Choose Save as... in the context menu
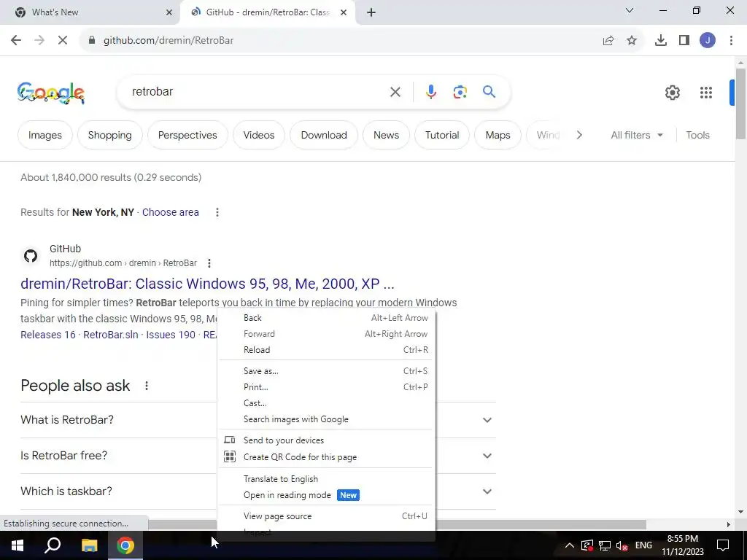 [326, 371]
